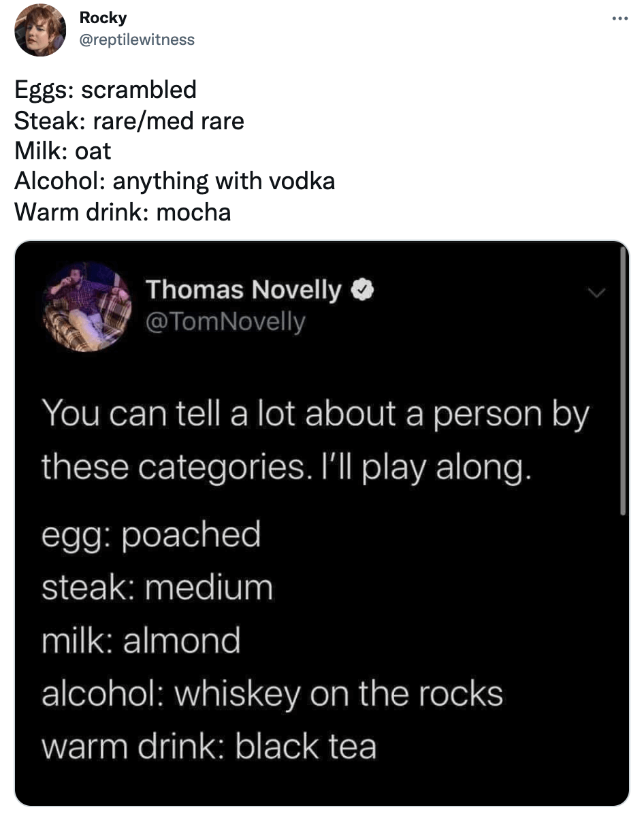Image resolution: width=644 pixels, height=814 pixels.
Task: Click the "warm drink: black tea" line
Action: 208,746
